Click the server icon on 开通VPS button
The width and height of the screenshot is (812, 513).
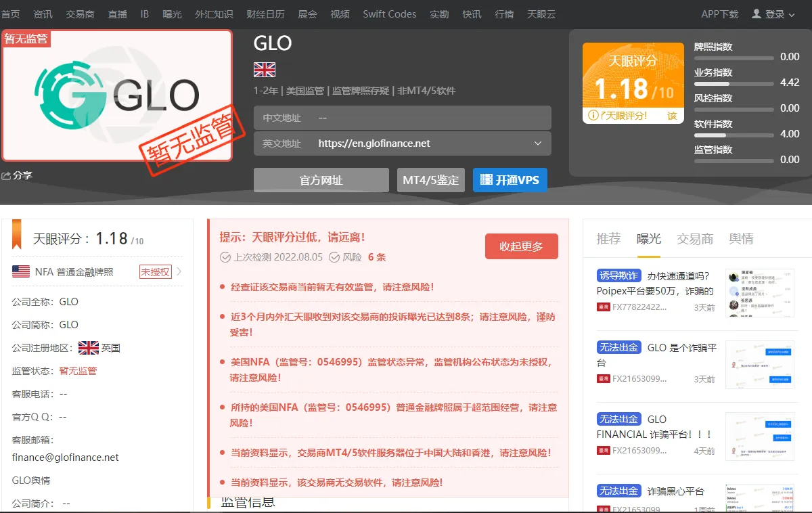click(486, 180)
